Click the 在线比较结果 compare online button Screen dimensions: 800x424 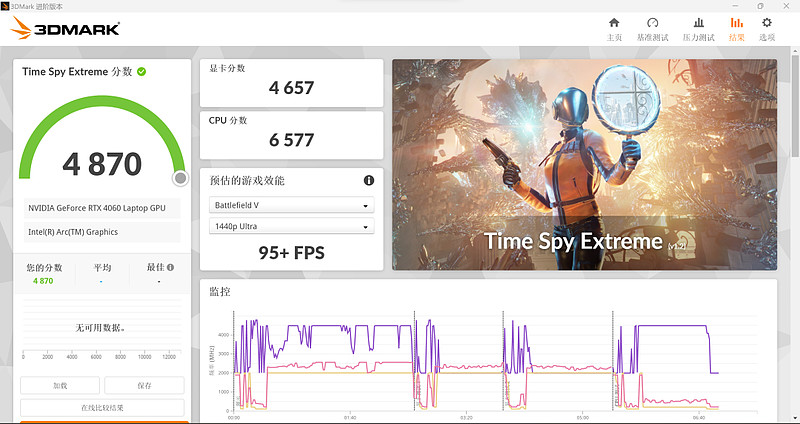[102, 408]
